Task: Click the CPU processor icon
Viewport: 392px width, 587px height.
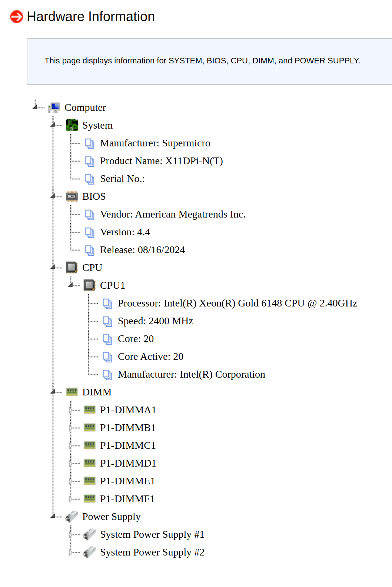Action: 72,268
